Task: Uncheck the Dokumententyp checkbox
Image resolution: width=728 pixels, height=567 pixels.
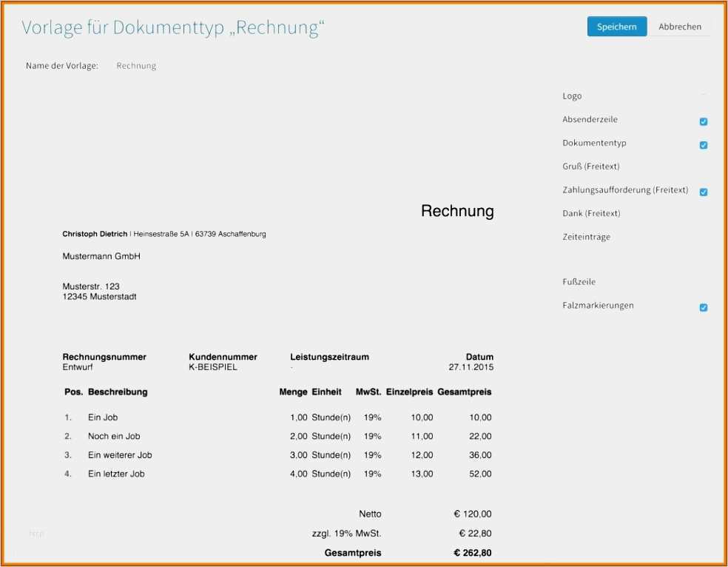Action: pyautogui.click(x=704, y=145)
